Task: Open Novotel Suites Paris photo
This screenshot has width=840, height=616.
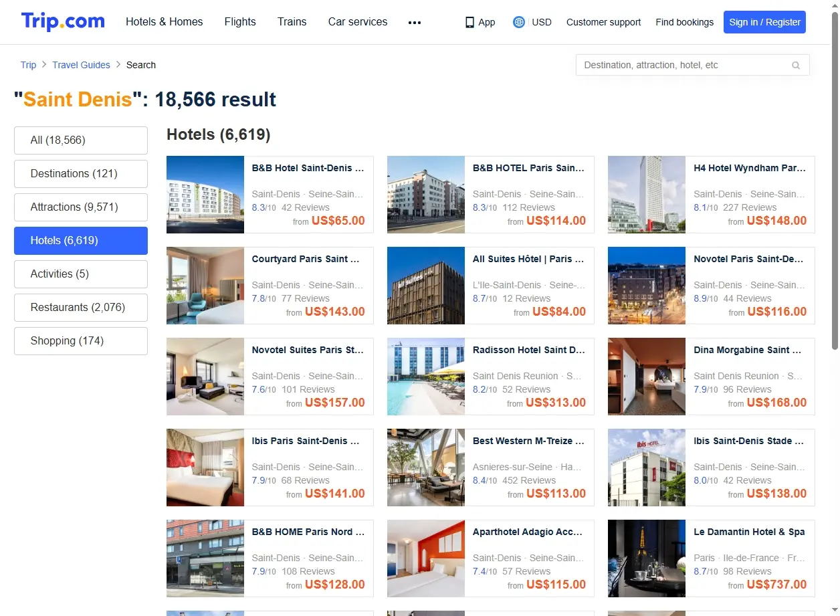Action: (205, 377)
